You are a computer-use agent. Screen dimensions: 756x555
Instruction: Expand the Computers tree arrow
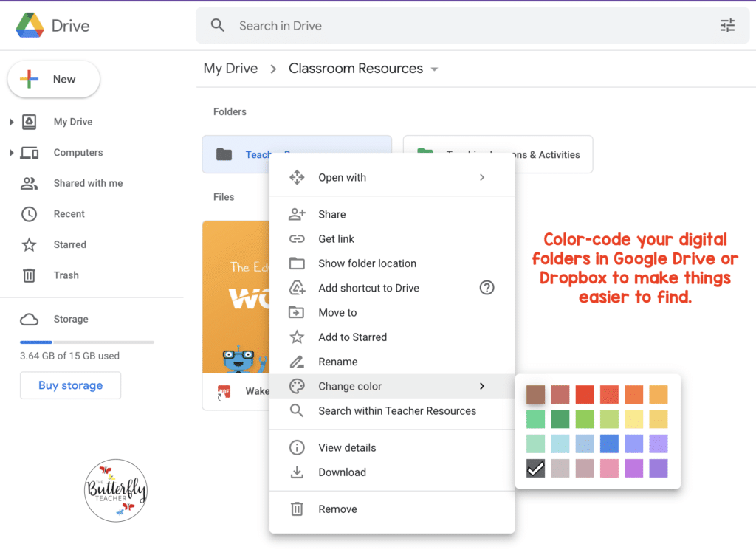(x=12, y=153)
